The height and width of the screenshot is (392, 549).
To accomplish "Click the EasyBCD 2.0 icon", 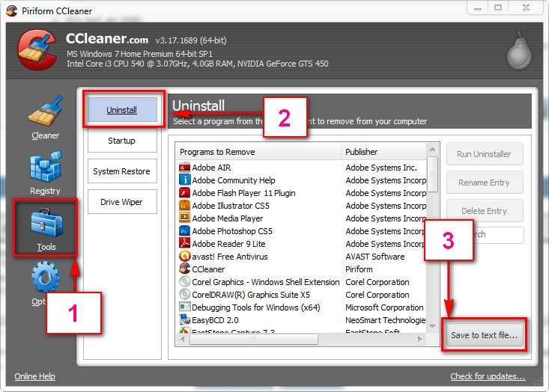I will 184,319.
